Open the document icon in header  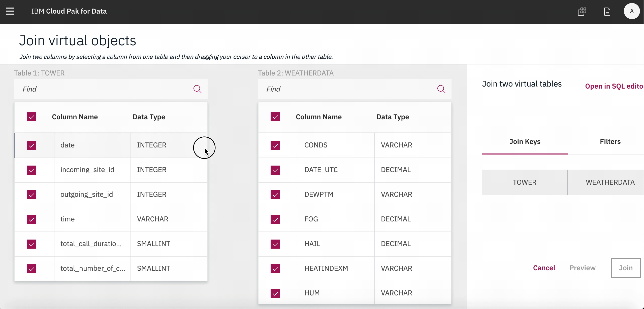[607, 11]
